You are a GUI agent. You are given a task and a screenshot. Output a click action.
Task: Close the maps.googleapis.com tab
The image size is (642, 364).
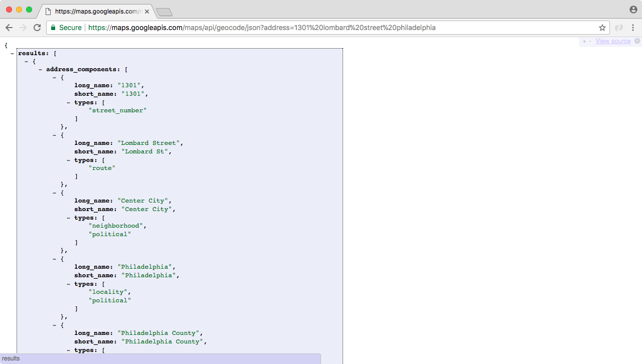[x=147, y=11]
